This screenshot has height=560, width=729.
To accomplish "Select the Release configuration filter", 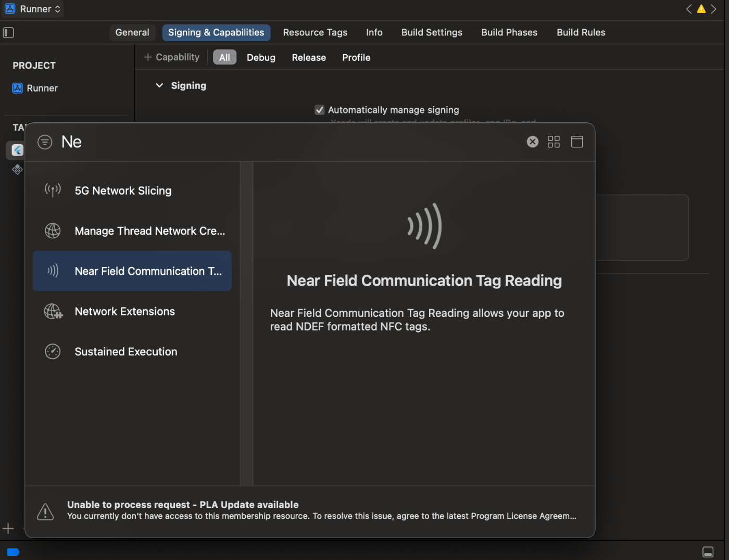I will 309,57.
